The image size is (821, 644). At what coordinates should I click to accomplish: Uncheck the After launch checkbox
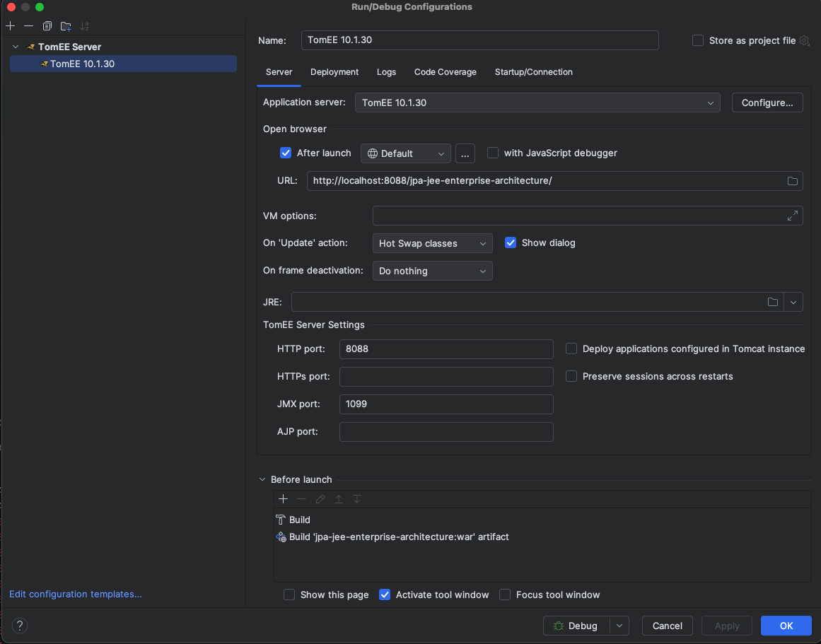286,153
